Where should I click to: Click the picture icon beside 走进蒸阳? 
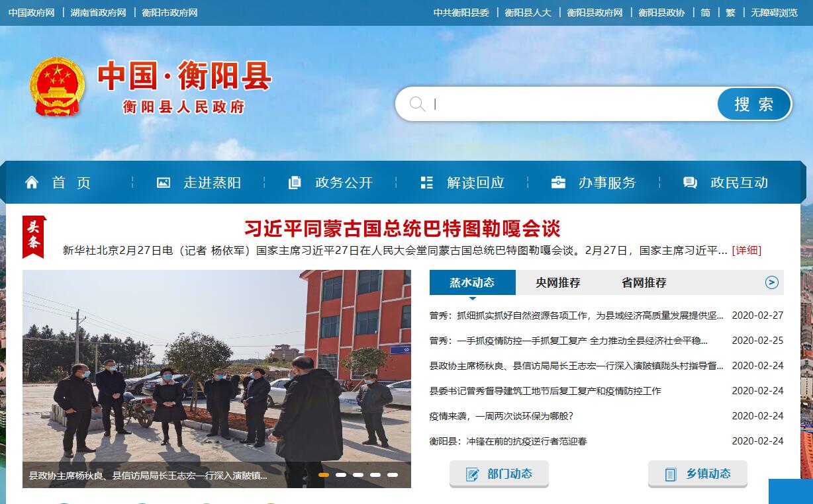tap(164, 183)
